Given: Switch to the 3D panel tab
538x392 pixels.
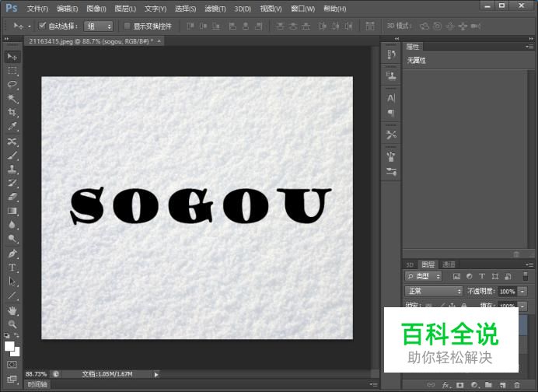Looking at the screenshot, I should (410, 264).
